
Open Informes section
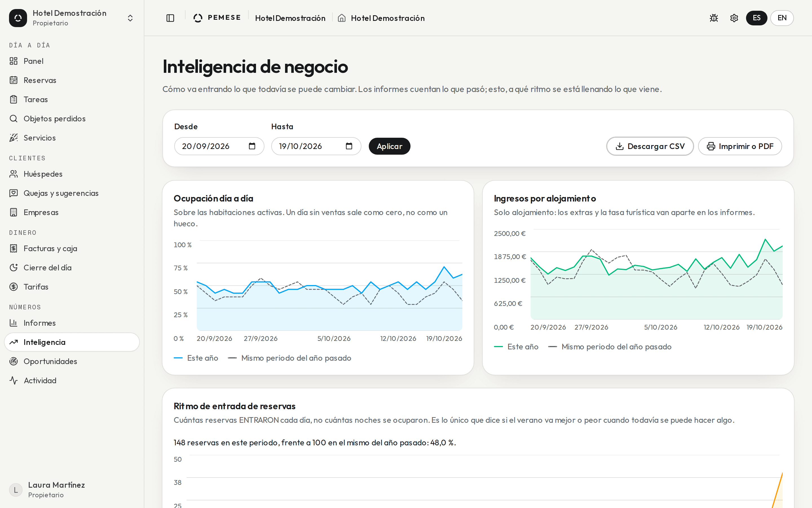pyautogui.click(x=72, y=323)
